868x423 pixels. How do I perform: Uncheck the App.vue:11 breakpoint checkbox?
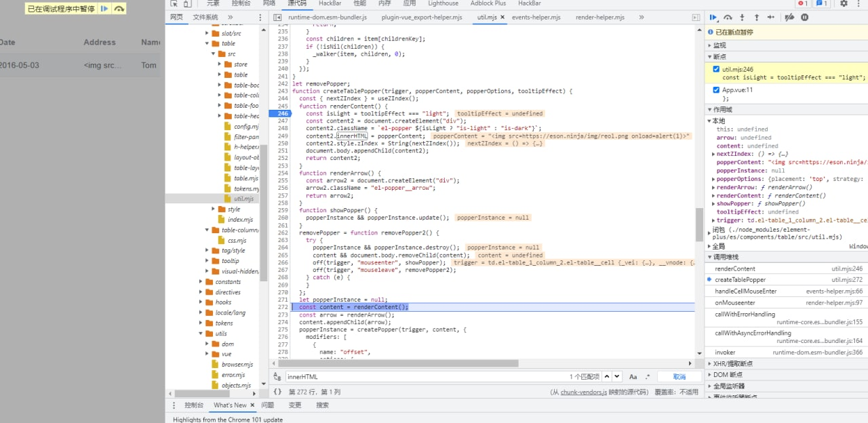point(716,89)
